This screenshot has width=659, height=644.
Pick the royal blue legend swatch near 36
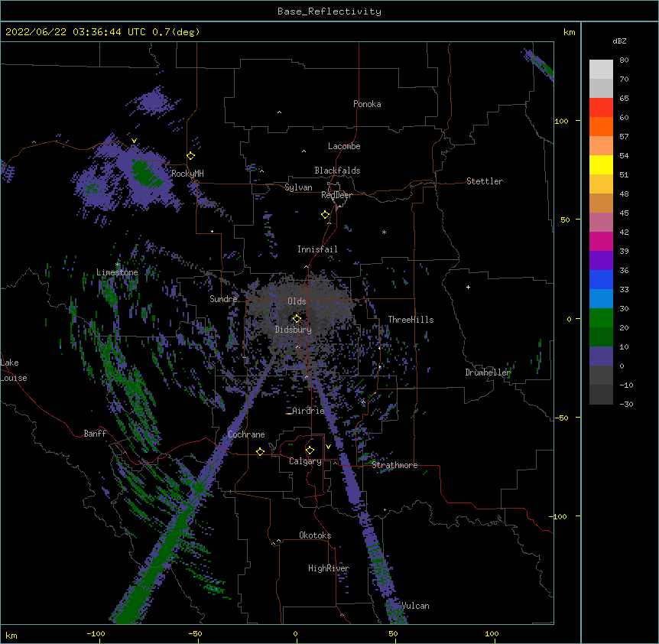601,279
